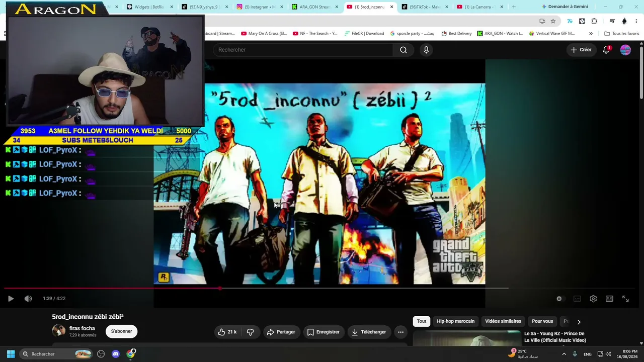Open the browser extensions puzzle icon
This screenshot has width=644, height=362.
tap(594, 21)
